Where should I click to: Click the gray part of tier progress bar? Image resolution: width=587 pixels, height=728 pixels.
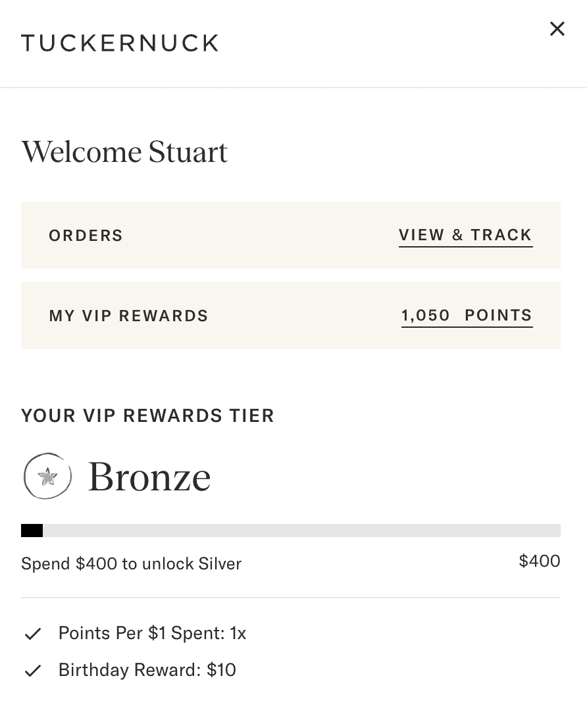(301, 531)
